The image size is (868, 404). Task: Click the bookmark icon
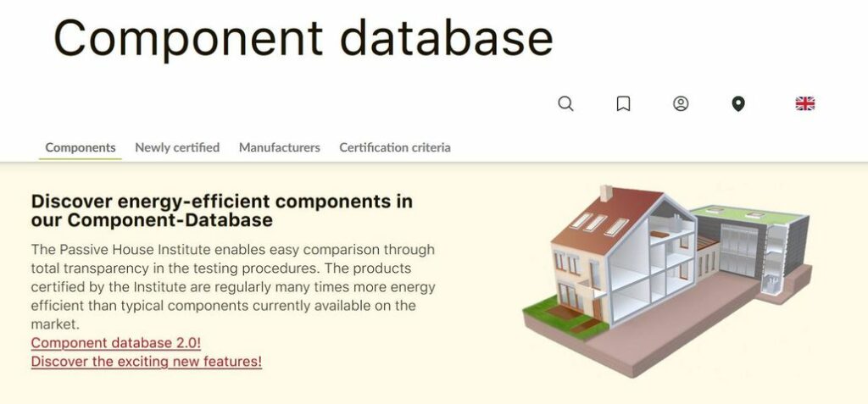(x=623, y=104)
